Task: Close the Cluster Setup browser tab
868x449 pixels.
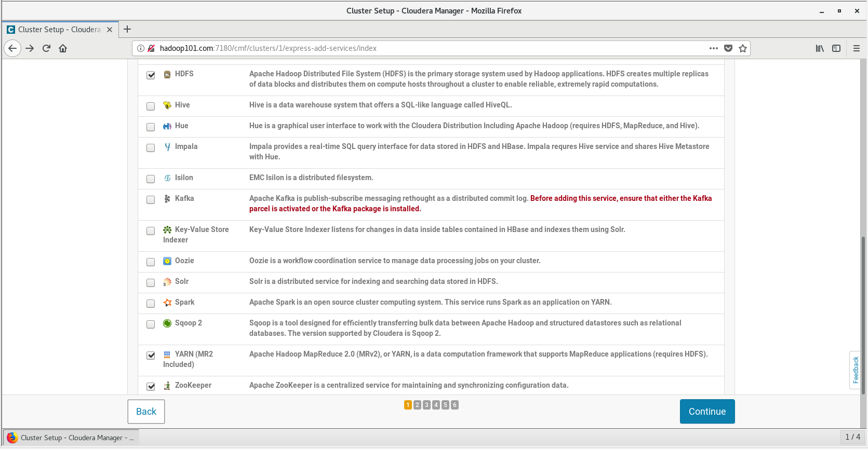Action: coord(110,30)
